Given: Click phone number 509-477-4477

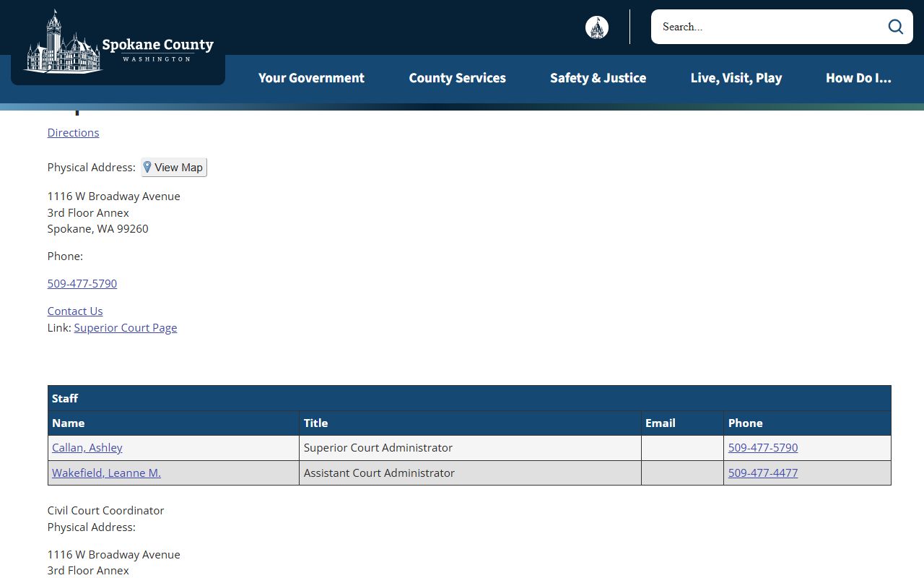Looking at the screenshot, I should (763, 473).
